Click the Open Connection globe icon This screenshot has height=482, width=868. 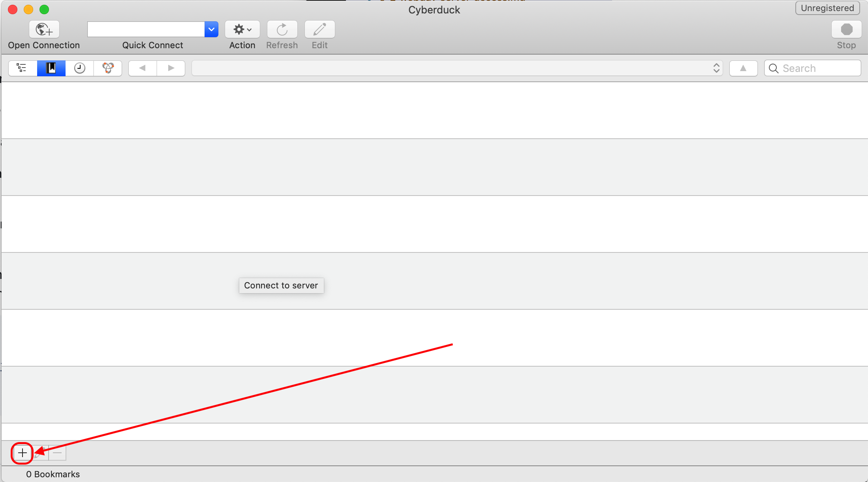(44, 29)
